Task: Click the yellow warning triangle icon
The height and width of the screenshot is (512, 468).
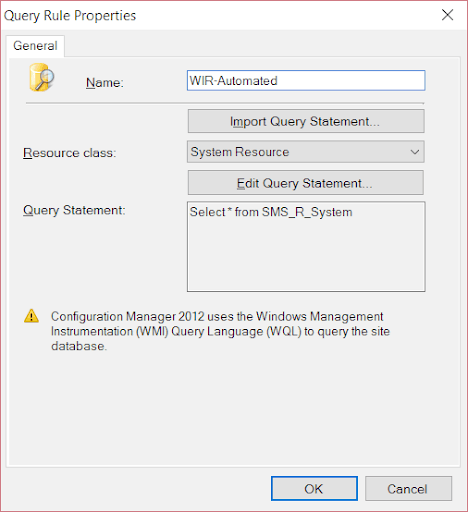Action: [31, 316]
